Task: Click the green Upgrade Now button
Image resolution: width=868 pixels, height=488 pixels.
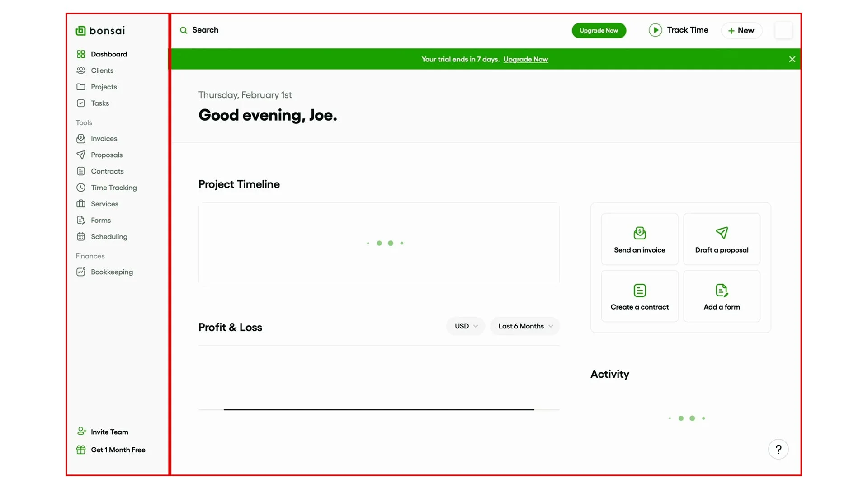Action: pyautogui.click(x=599, y=30)
